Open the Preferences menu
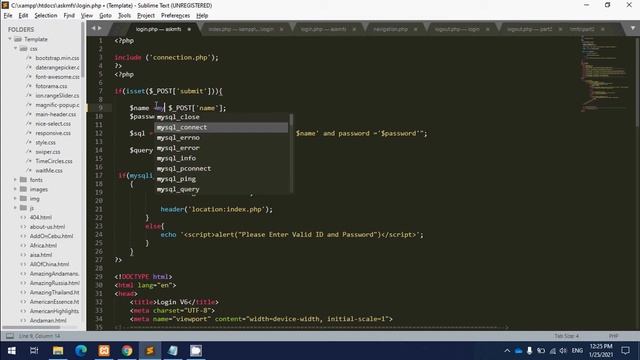The height and width of the screenshot is (360, 640). pyautogui.click(x=176, y=16)
